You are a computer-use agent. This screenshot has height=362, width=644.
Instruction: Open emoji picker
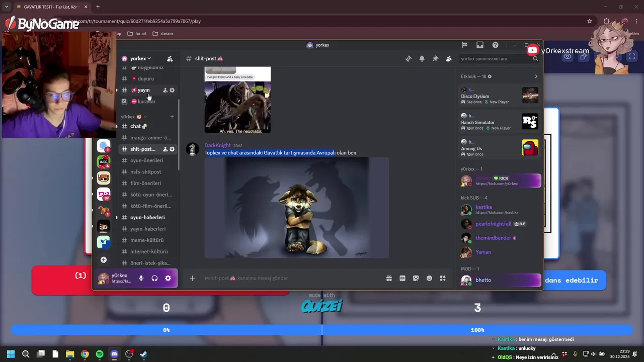point(429,278)
